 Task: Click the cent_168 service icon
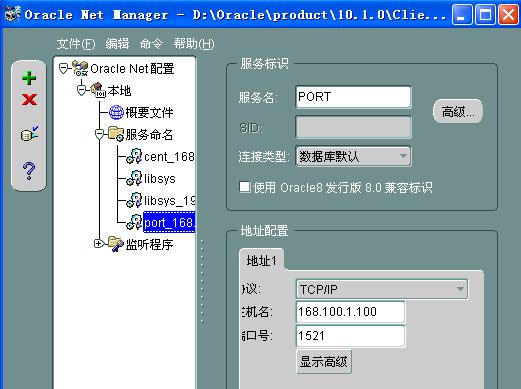pos(134,156)
